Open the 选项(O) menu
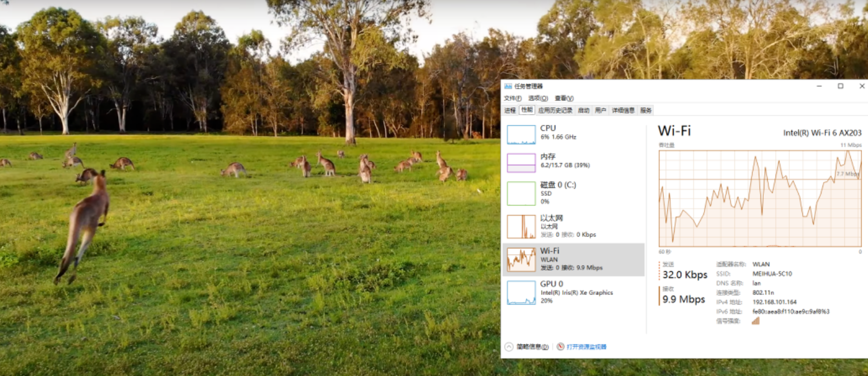The image size is (868, 376). pos(538,98)
